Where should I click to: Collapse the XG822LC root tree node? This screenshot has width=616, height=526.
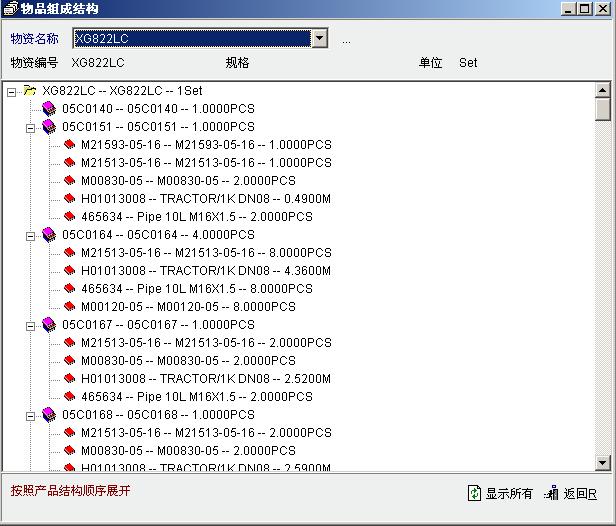click(x=11, y=91)
